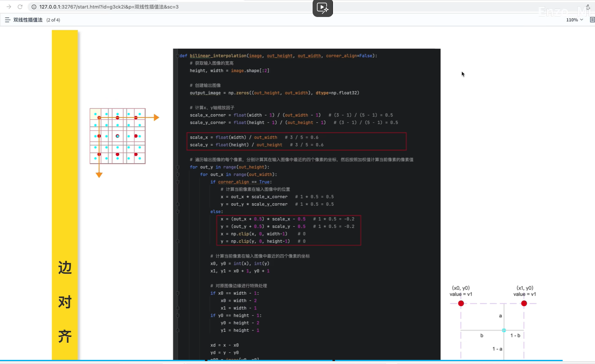Open the hamburger menu beside 双线性插值法

point(7,19)
